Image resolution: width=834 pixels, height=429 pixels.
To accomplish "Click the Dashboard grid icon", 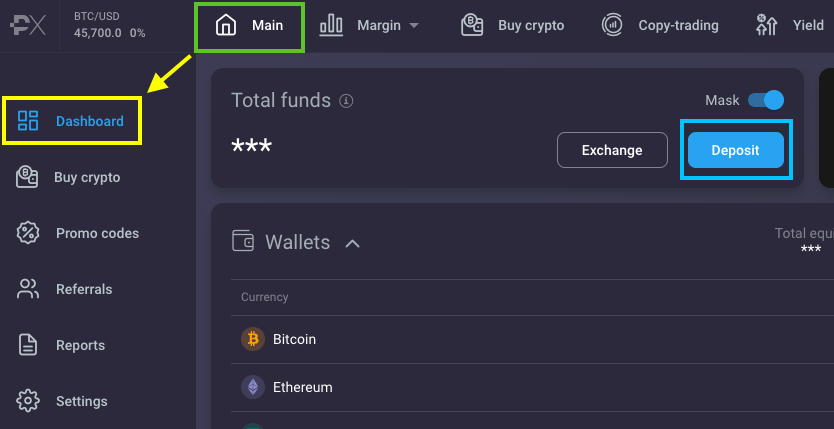I will (28, 121).
